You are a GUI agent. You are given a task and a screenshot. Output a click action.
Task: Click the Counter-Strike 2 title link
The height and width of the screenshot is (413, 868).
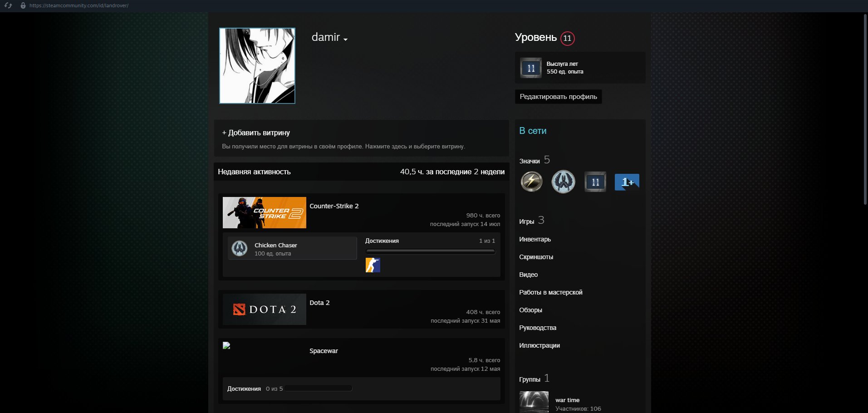tap(334, 206)
